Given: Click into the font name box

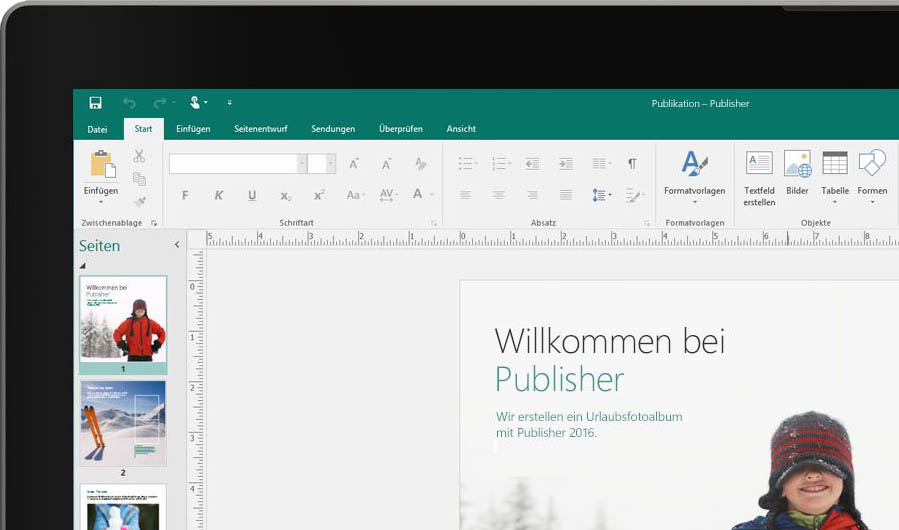Looking at the screenshot, I should [x=233, y=164].
